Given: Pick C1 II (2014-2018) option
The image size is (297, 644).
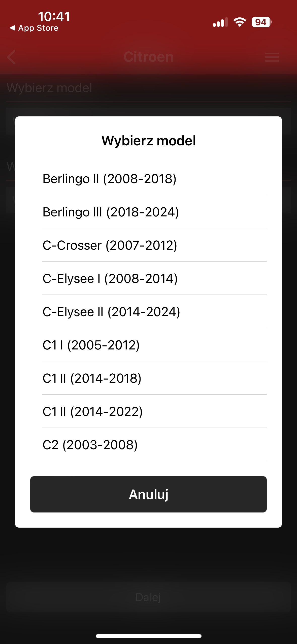Looking at the screenshot, I should tap(92, 378).
